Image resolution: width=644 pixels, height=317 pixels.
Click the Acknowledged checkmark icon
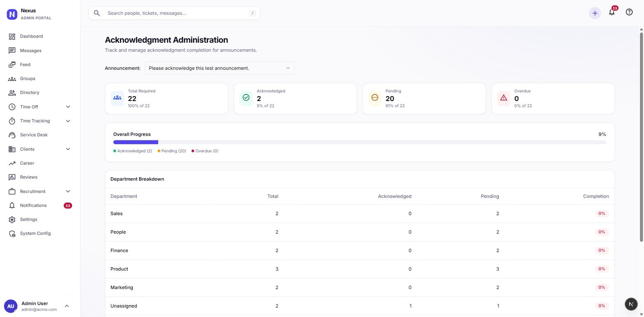pos(246,98)
